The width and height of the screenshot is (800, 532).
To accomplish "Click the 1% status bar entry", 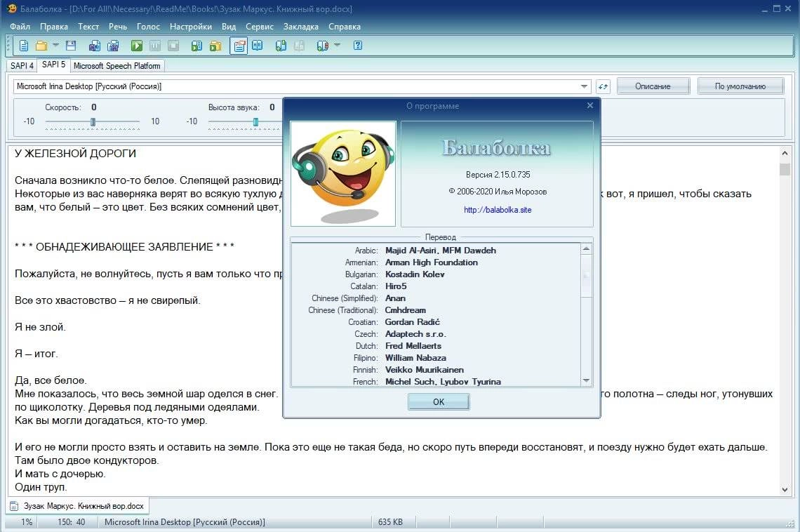I will 27,522.
